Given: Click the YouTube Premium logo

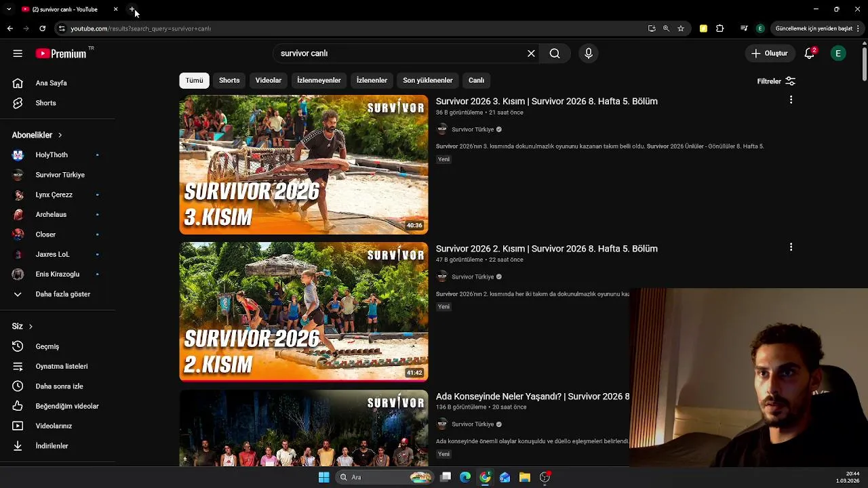Looking at the screenshot, I should coord(61,54).
